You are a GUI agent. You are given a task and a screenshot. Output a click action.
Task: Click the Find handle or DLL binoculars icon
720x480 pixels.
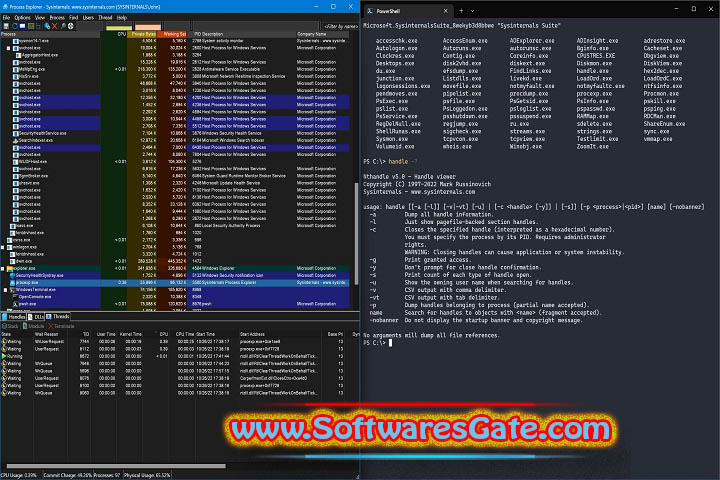(x=63, y=26)
